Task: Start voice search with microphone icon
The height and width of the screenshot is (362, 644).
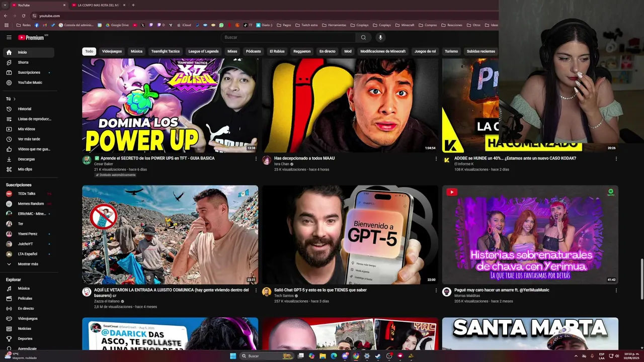Action: [x=380, y=37]
